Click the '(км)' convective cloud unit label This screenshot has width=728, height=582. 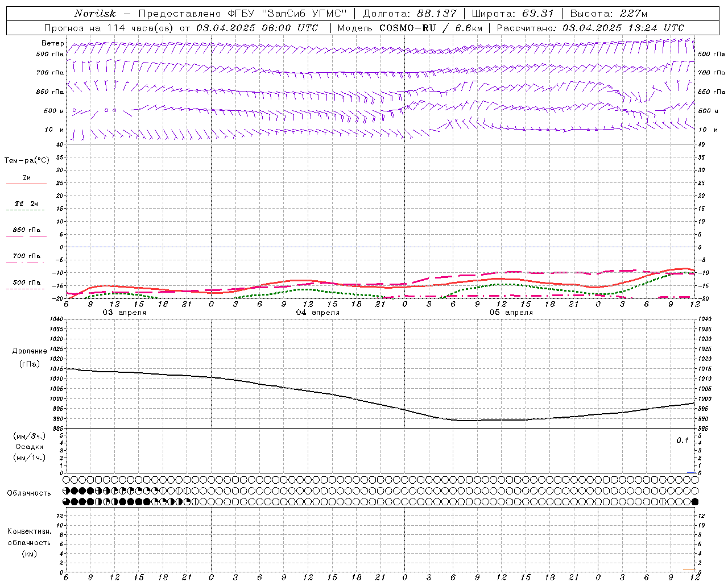pyautogui.click(x=29, y=554)
